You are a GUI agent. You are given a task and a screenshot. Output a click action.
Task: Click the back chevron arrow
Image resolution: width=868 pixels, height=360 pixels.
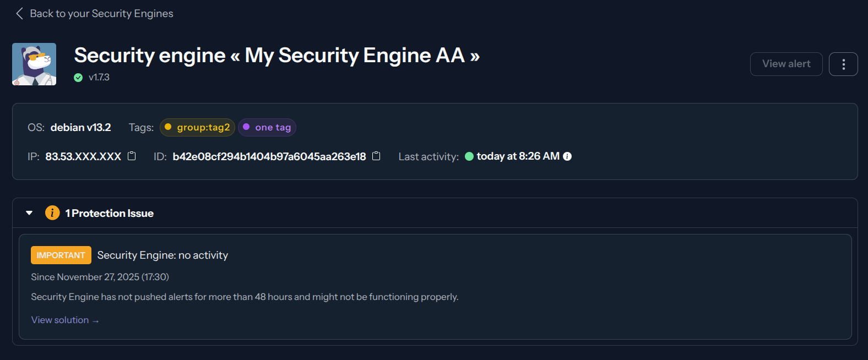pos(19,13)
